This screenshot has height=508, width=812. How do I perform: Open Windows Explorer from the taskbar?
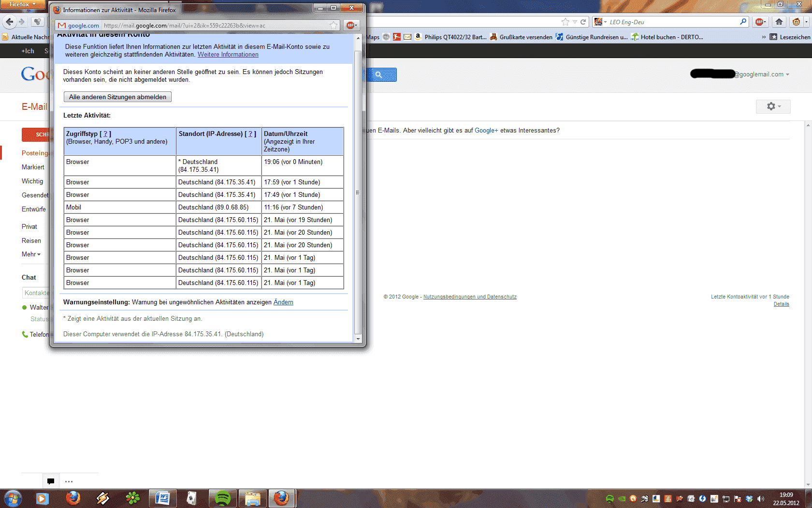pos(253,498)
